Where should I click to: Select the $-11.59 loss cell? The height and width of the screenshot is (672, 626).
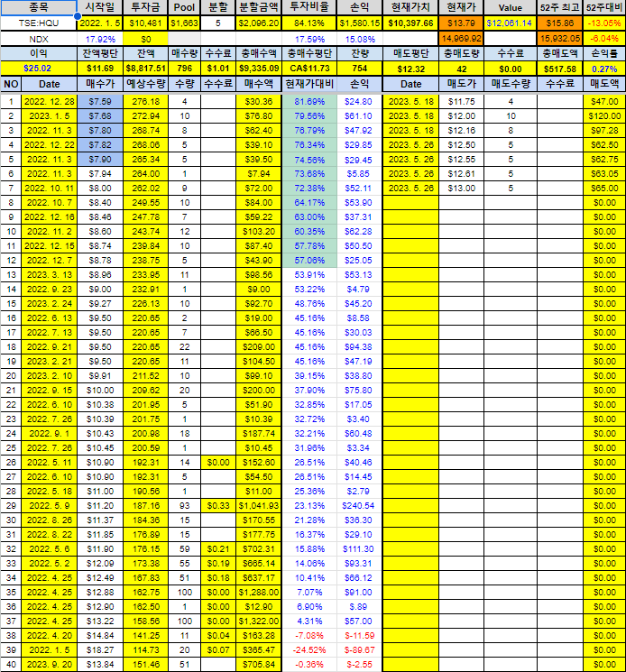point(360,636)
